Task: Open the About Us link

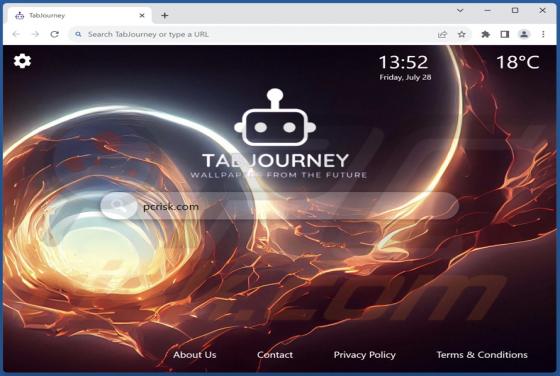Action: point(195,355)
